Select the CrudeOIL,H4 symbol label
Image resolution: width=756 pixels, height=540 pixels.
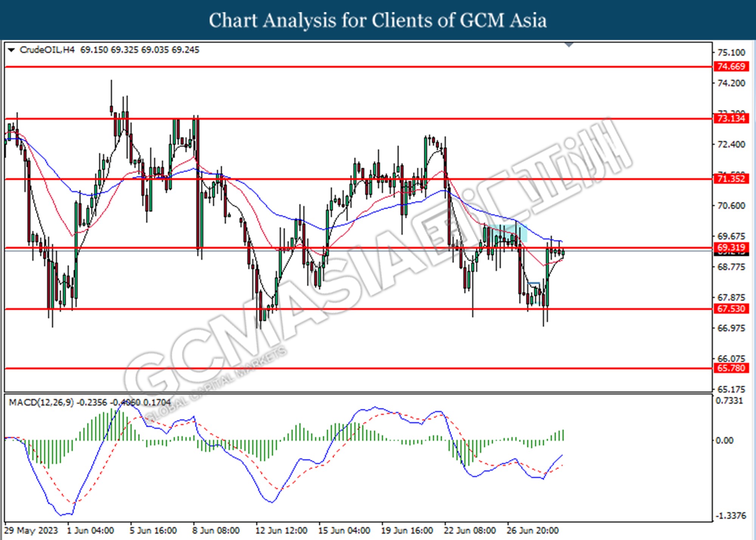[47, 50]
